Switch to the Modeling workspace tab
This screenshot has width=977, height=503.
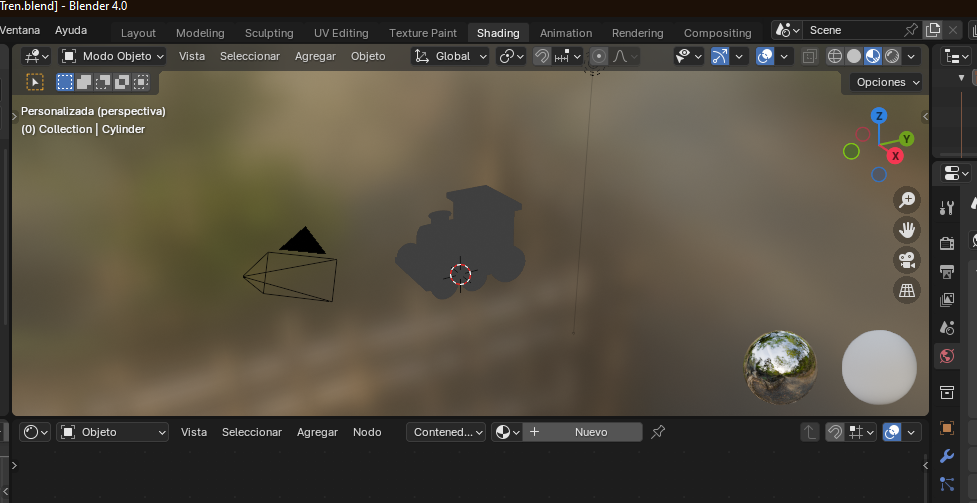click(200, 33)
